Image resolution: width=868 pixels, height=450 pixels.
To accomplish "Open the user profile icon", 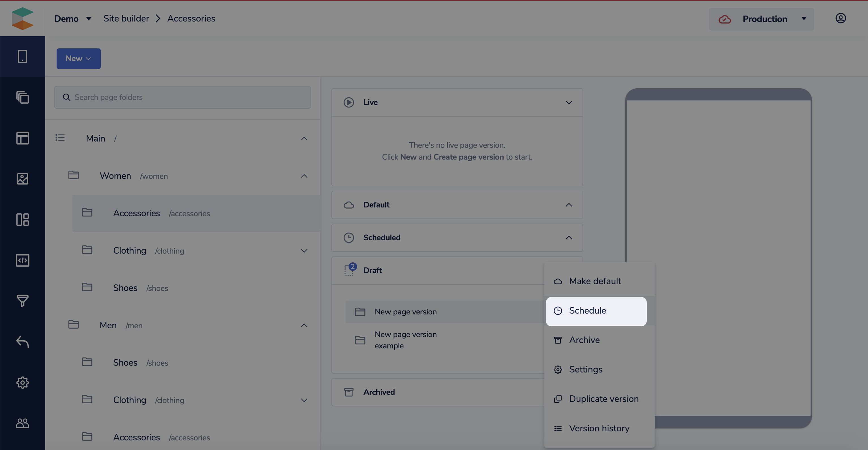I will tap(840, 18).
